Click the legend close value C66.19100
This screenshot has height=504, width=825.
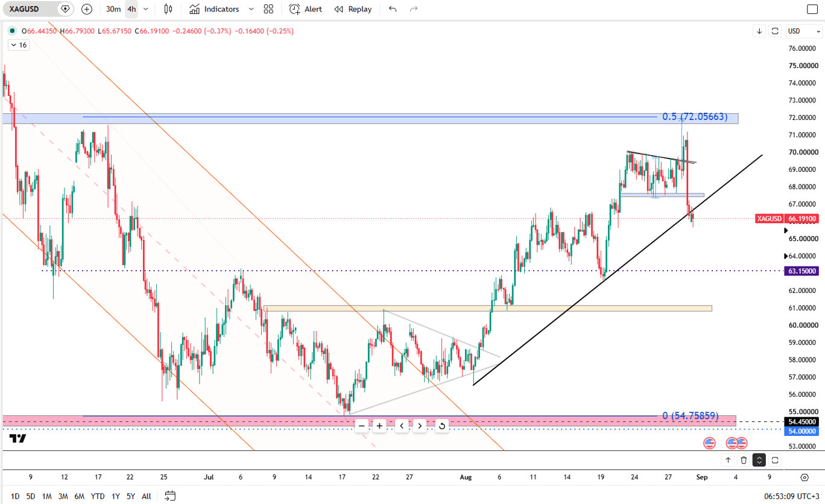pos(151,31)
